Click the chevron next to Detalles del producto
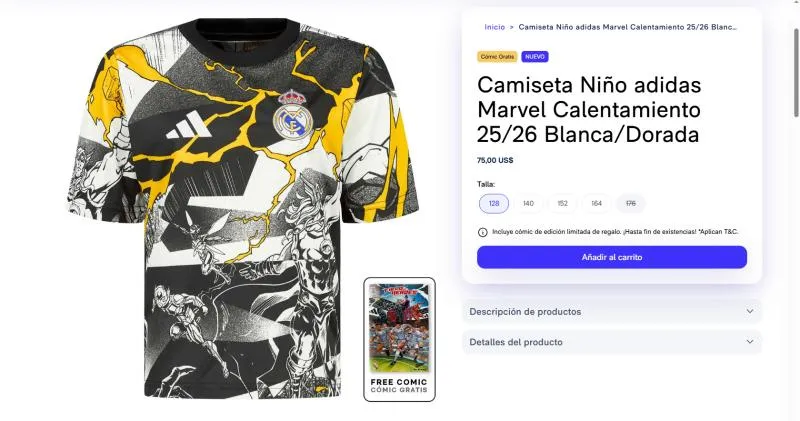The width and height of the screenshot is (800, 421). pyautogui.click(x=749, y=342)
